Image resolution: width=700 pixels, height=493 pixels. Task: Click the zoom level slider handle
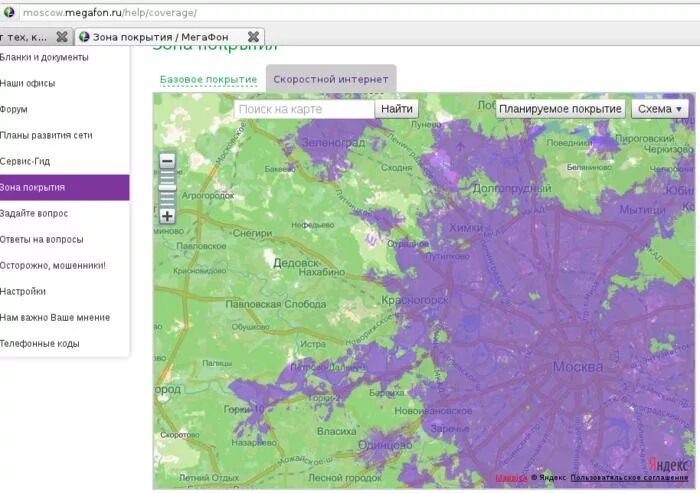pyautogui.click(x=167, y=188)
